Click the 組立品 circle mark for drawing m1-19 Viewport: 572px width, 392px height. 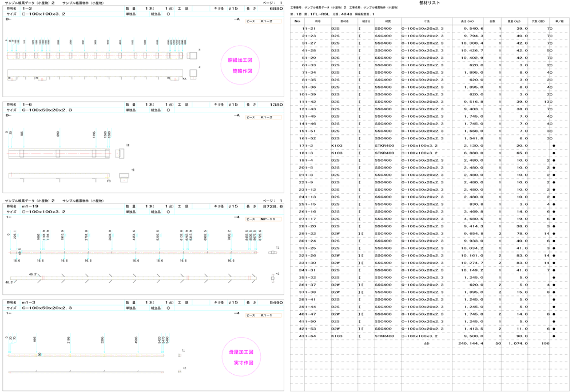click(x=168, y=211)
